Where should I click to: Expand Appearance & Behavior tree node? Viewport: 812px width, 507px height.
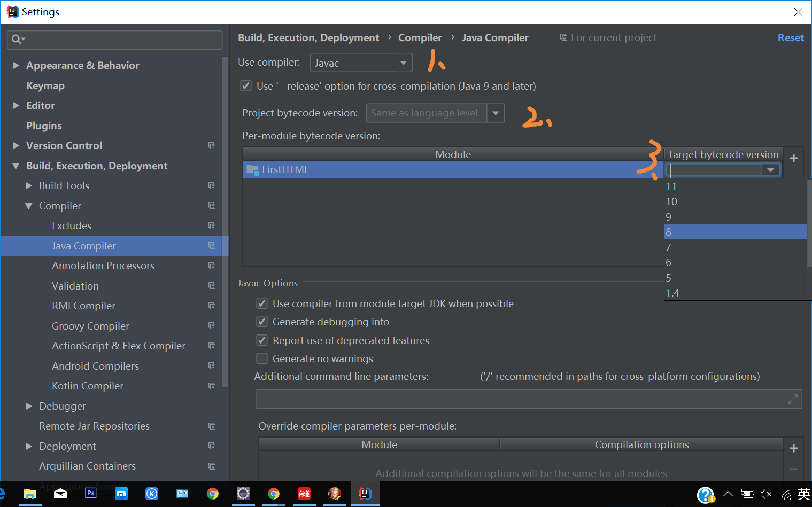pyautogui.click(x=16, y=65)
